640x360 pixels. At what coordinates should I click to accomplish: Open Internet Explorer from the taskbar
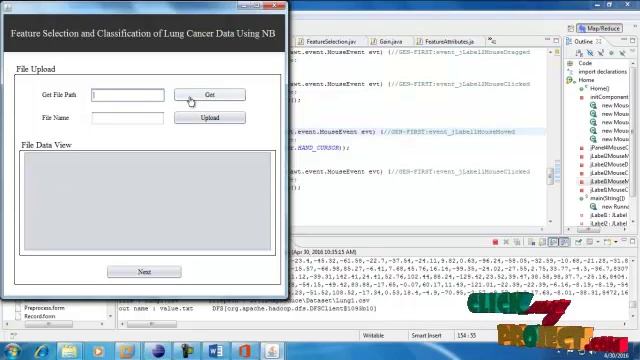click(41, 351)
